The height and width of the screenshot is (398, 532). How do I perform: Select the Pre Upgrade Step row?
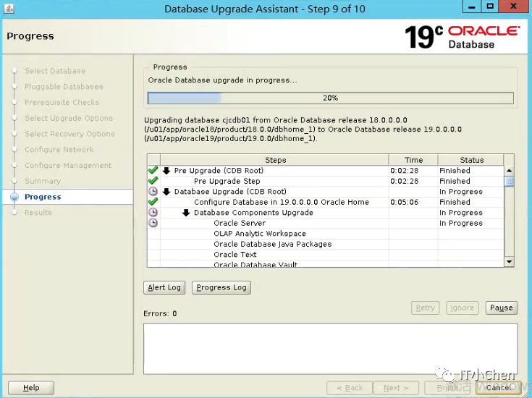click(x=326, y=181)
